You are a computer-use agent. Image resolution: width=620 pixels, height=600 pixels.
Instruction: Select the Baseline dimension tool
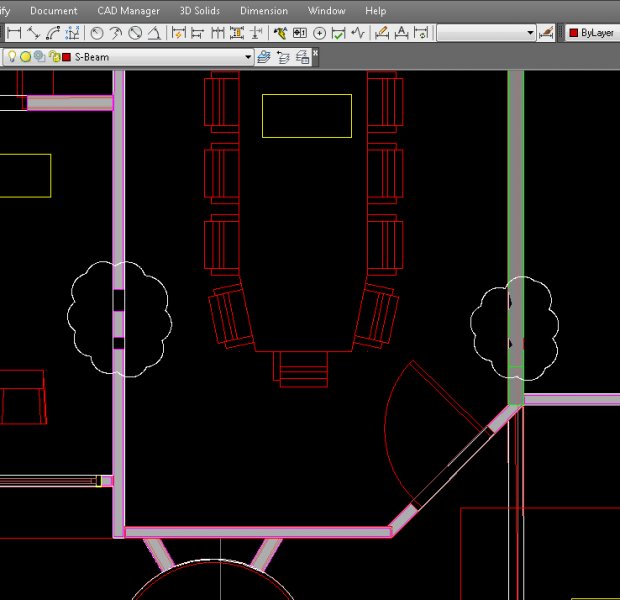tap(197, 33)
